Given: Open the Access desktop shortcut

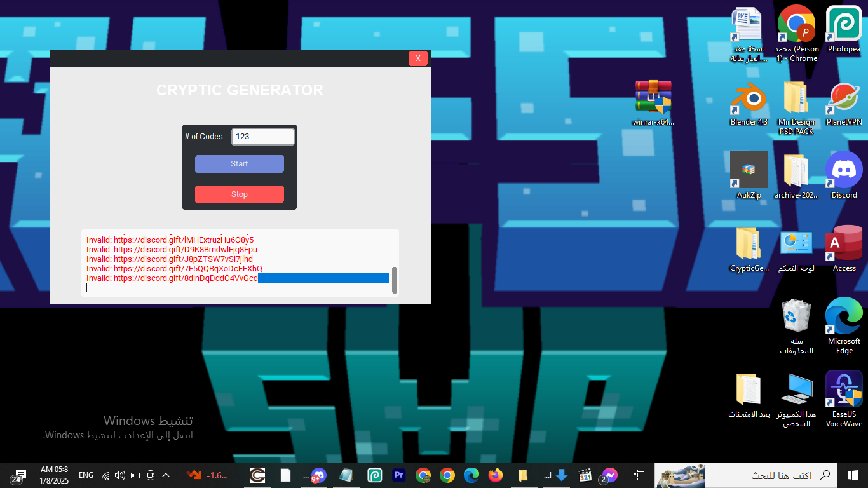Looking at the screenshot, I should click(x=844, y=248).
